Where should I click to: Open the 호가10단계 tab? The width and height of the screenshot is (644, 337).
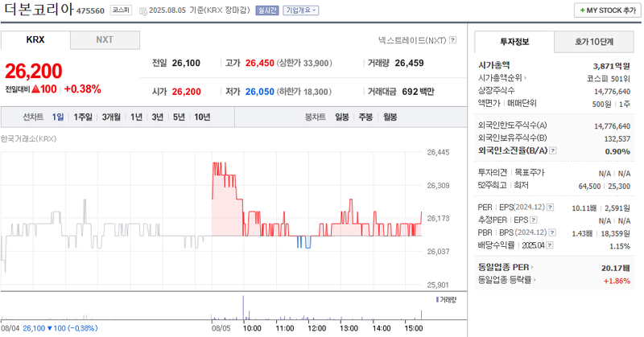(x=594, y=42)
